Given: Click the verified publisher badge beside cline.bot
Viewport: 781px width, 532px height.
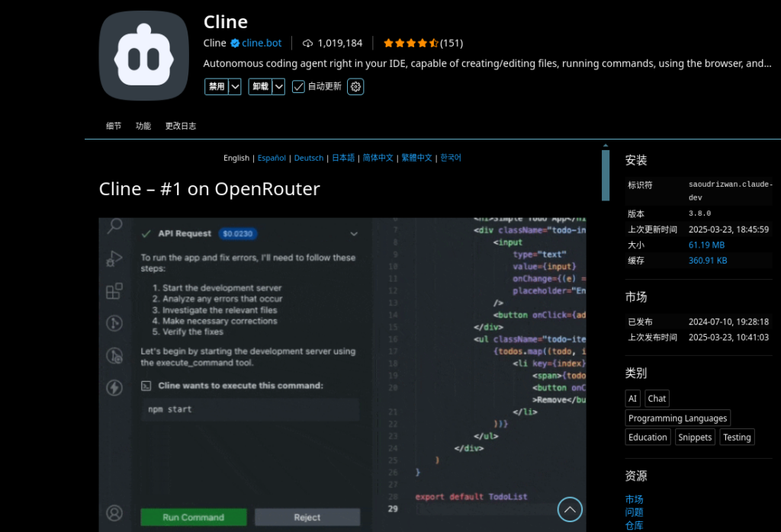Looking at the screenshot, I should point(235,43).
